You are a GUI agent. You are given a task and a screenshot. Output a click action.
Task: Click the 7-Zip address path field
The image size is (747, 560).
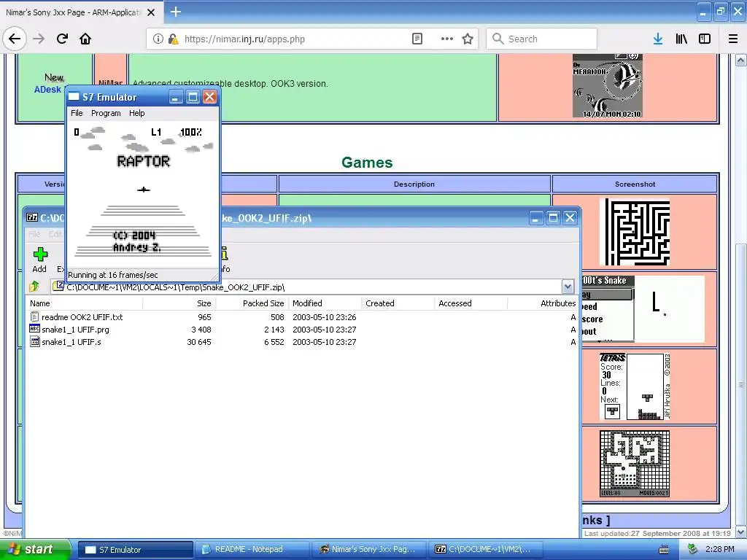click(307, 287)
